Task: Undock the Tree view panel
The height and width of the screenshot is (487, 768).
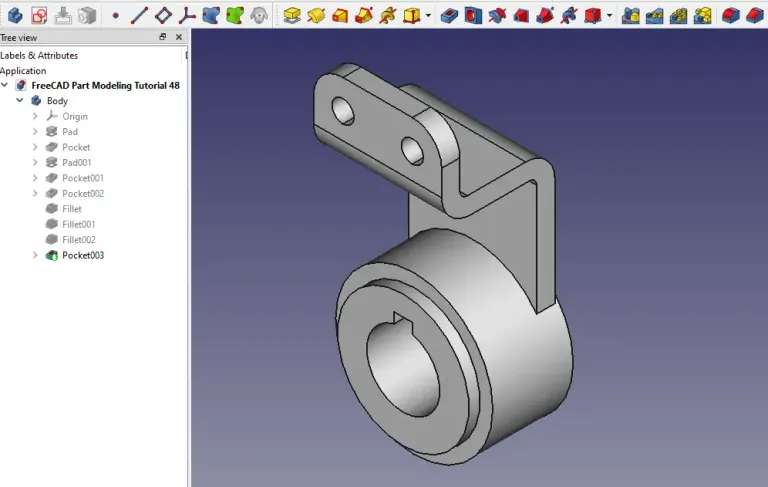Action: pyautogui.click(x=163, y=37)
